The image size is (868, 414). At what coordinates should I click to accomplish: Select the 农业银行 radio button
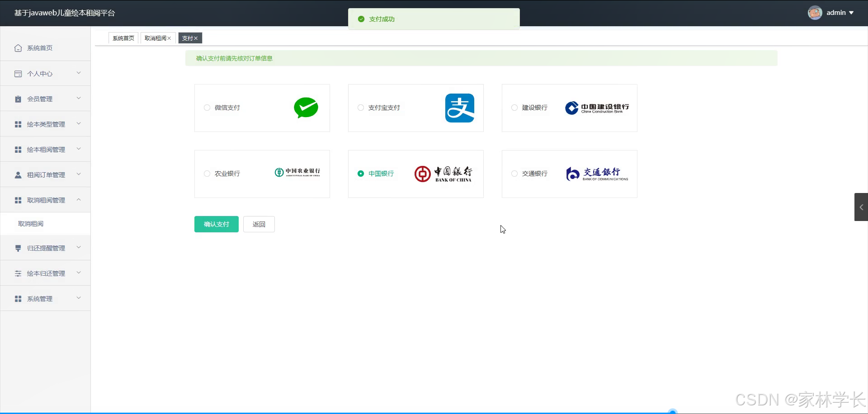207,174
